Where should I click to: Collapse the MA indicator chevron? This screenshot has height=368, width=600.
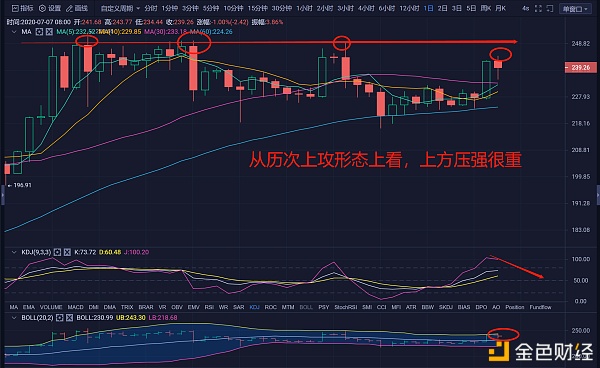tap(14, 32)
